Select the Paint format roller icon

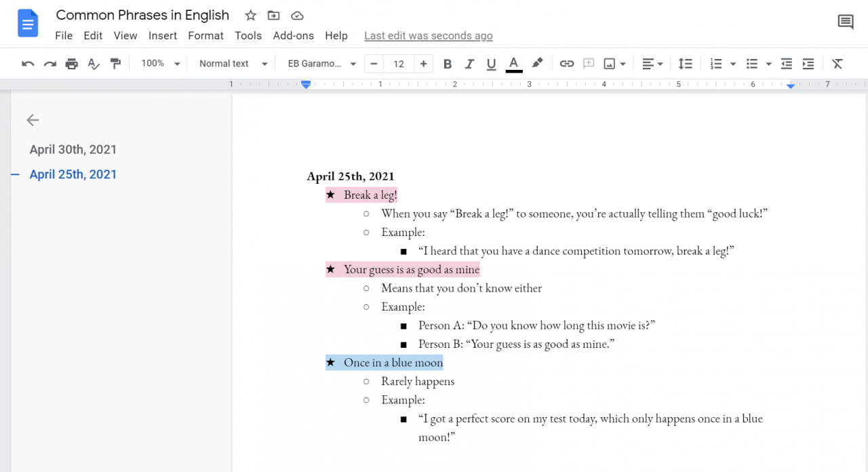tap(116, 64)
